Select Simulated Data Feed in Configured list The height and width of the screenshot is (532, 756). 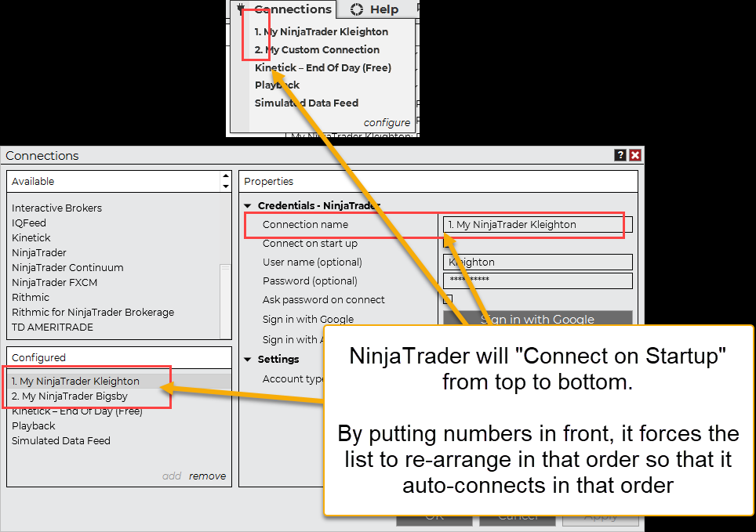point(60,441)
